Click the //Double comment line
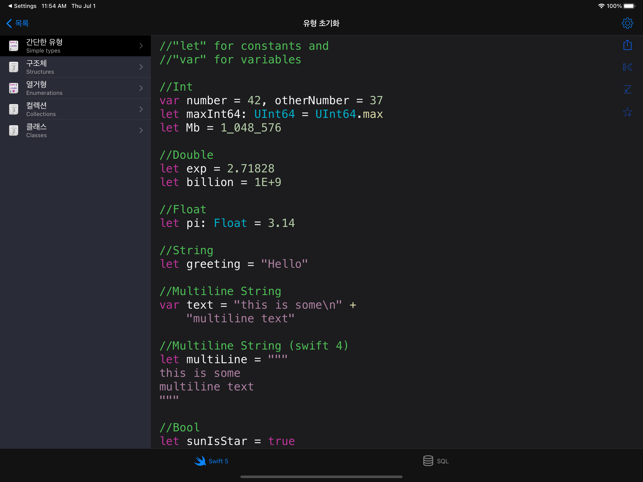This screenshot has width=643, height=482. [187, 155]
